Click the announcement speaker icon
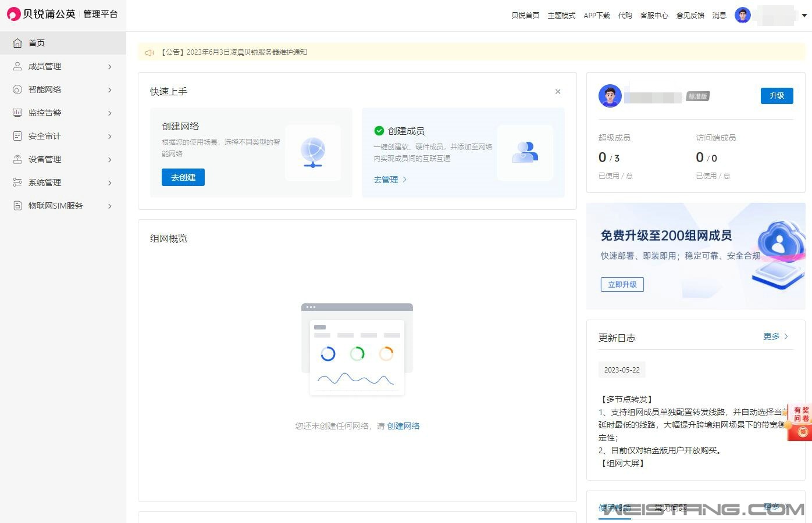 [x=149, y=52]
